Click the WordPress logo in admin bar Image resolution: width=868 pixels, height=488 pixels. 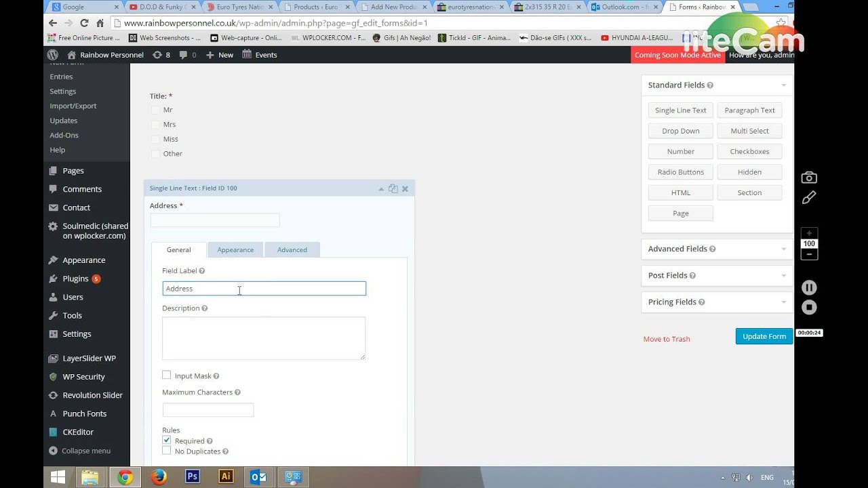pos(53,55)
